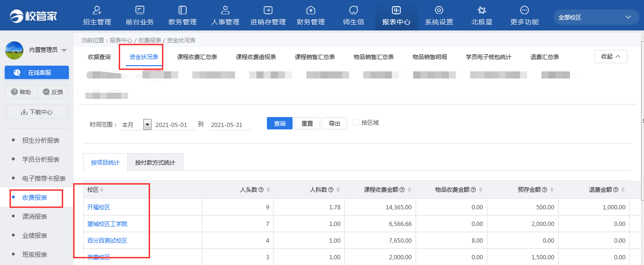Image resolution: width=644 pixels, height=265 pixels.
Task: Select 收费报表 in sidebar
Action: coord(35,197)
